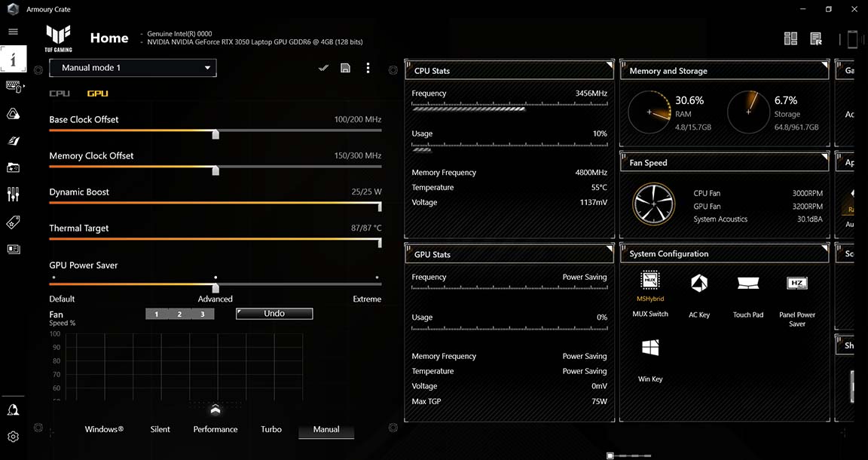
Task: Select fan curve preset 2
Action: (x=179, y=313)
